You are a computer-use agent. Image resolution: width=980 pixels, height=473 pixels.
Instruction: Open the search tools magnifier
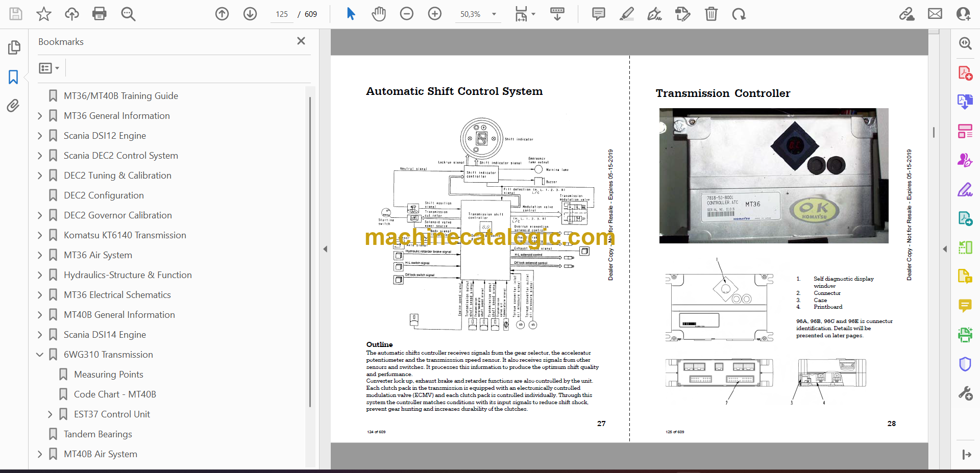coord(965,43)
